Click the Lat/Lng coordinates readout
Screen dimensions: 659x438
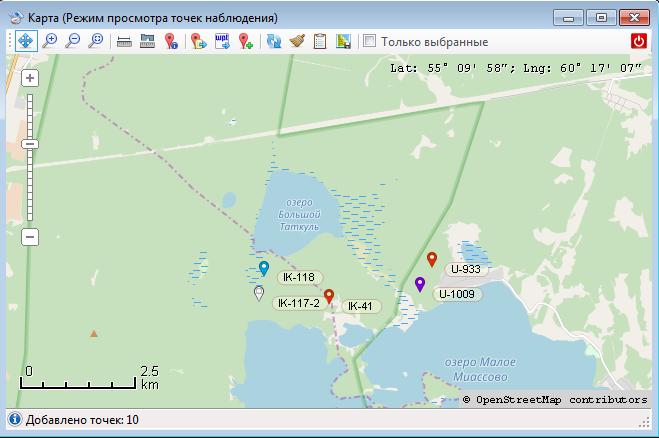coord(516,68)
